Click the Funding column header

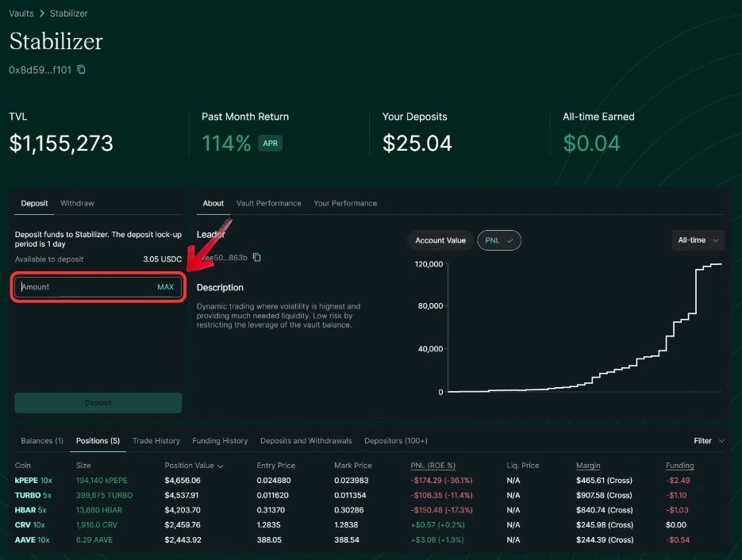[x=680, y=466]
